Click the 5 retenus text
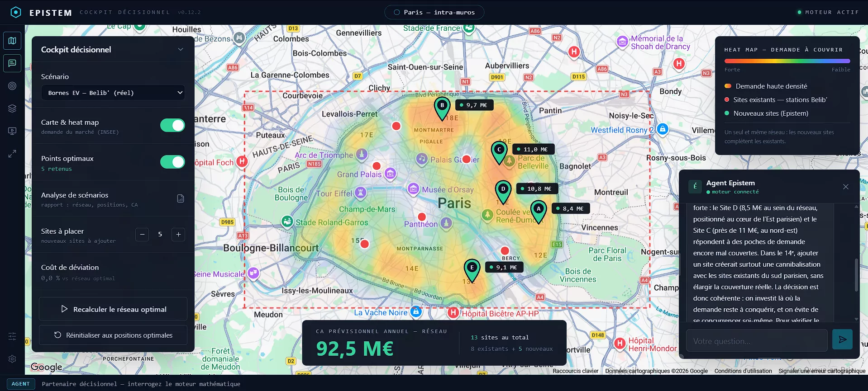Screen dimensions: 868x391 pyautogui.click(x=57, y=169)
